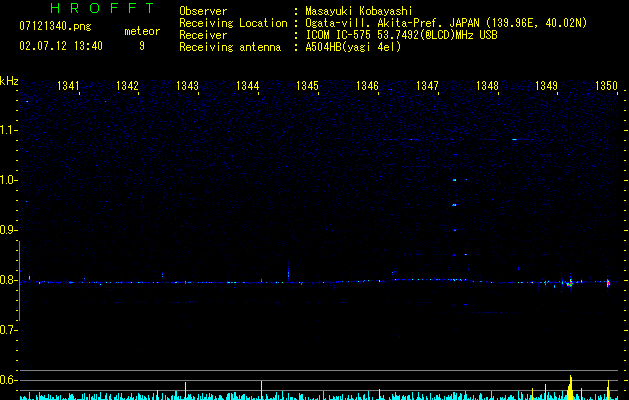This screenshot has width=629, height=400.
Task: Click the kHz axis unit label
Action: pyautogui.click(x=9, y=81)
